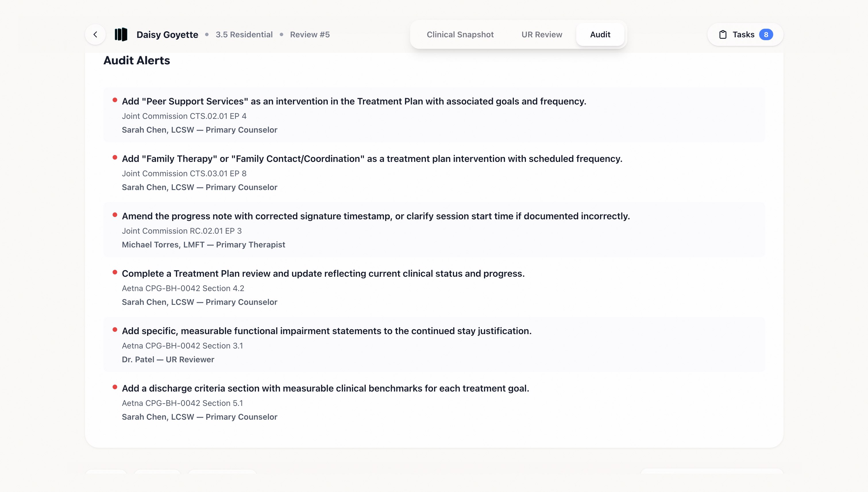The width and height of the screenshot is (868, 492).
Task: Click the red dot beside discharge criteria alert
Action: point(115,387)
